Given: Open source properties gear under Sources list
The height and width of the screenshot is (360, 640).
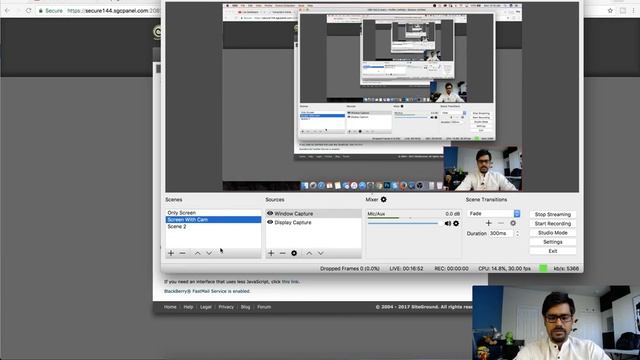Looking at the screenshot, I should coord(294,253).
